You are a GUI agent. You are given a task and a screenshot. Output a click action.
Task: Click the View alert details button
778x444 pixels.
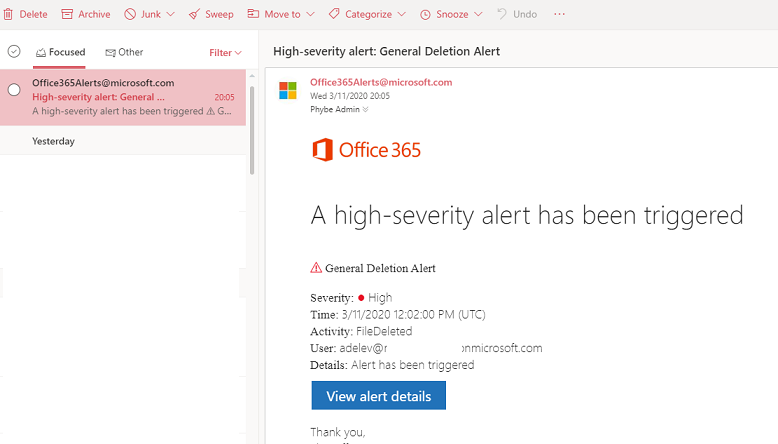coord(379,395)
